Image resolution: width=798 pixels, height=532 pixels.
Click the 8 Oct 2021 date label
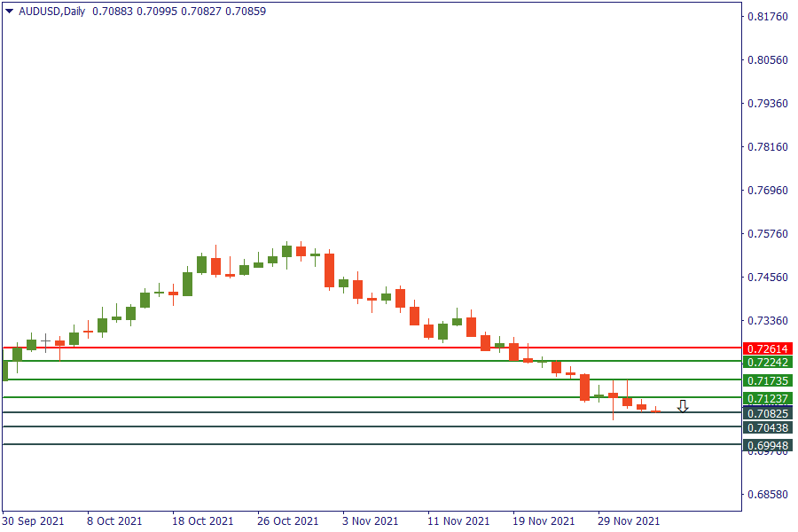(x=114, y=521)
